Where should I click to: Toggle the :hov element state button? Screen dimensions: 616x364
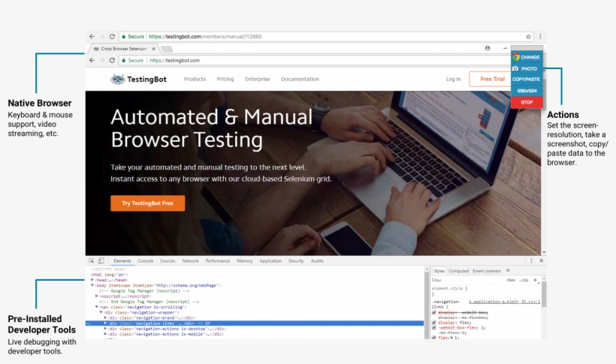(511, 280)
